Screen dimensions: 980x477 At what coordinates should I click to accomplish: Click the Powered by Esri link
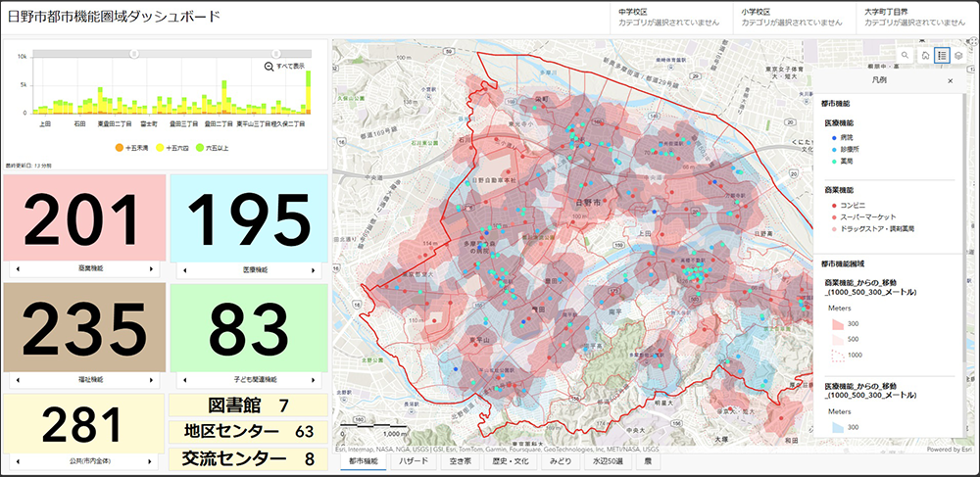(x=949, y=450)
